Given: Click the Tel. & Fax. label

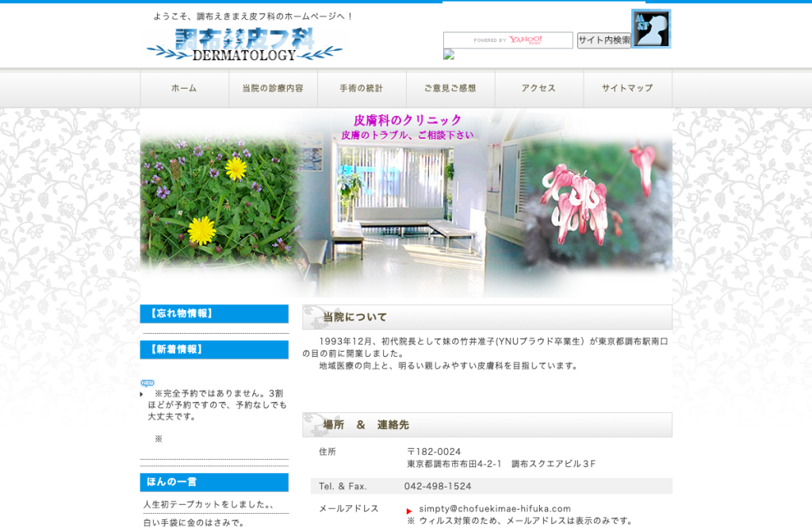Looking at the screenshot, I should coord(343,487).
